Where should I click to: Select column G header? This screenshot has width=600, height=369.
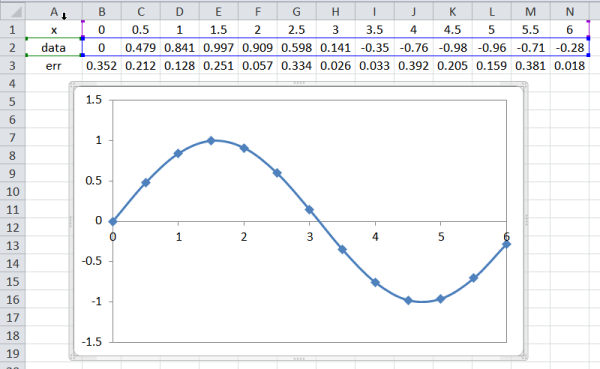click(297, 11)
